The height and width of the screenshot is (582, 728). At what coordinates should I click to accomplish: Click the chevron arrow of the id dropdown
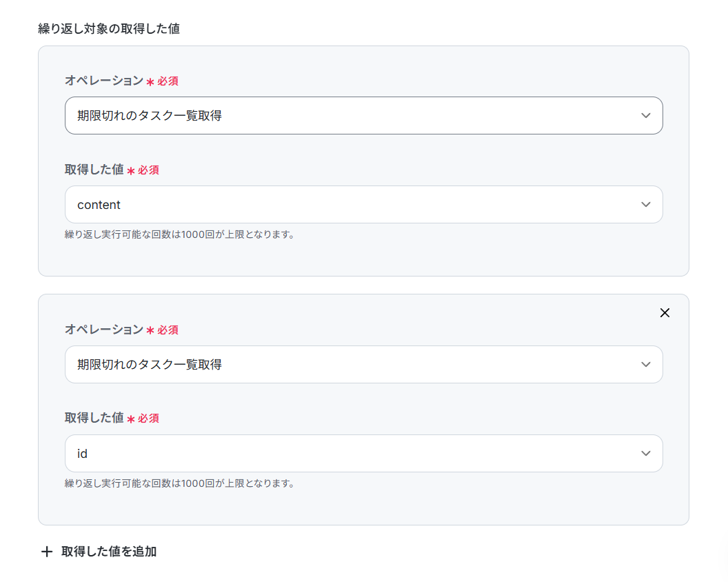pos(645,454)
